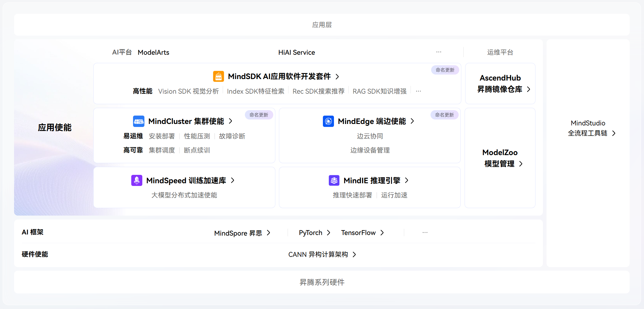Open the MindStudio title link

[x=588, y=123]
